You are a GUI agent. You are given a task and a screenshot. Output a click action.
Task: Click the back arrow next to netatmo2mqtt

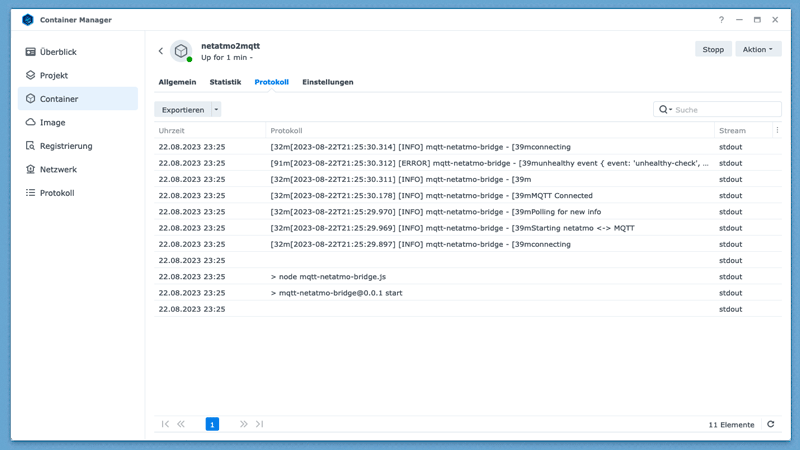coord(161,51)
